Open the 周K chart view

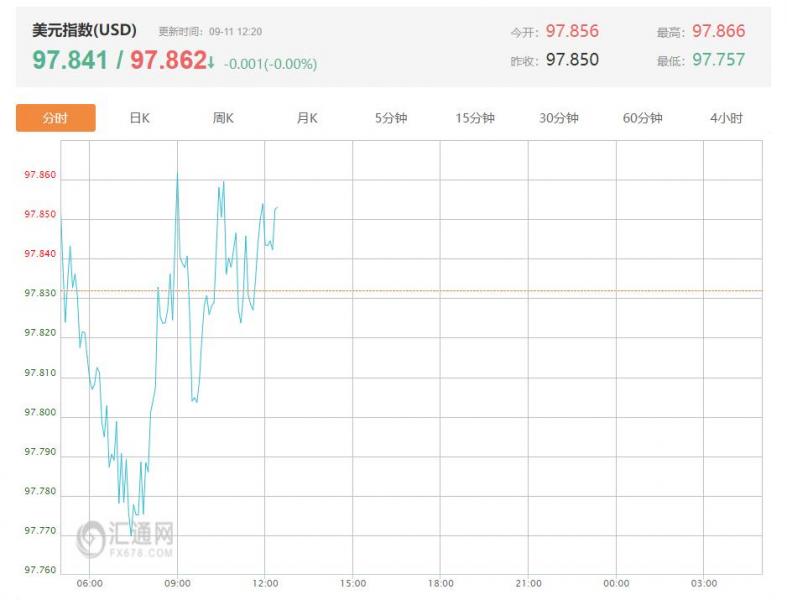coord(223,118)
